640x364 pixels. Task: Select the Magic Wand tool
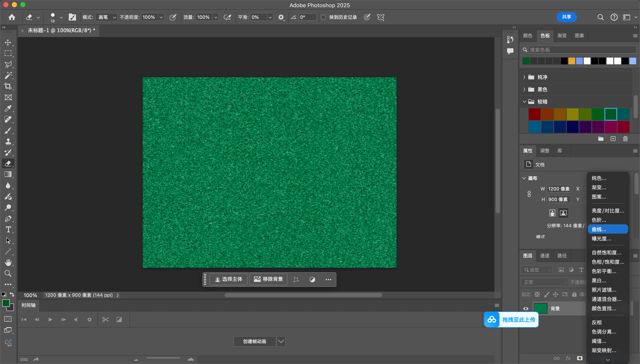(x=8, y=75)
